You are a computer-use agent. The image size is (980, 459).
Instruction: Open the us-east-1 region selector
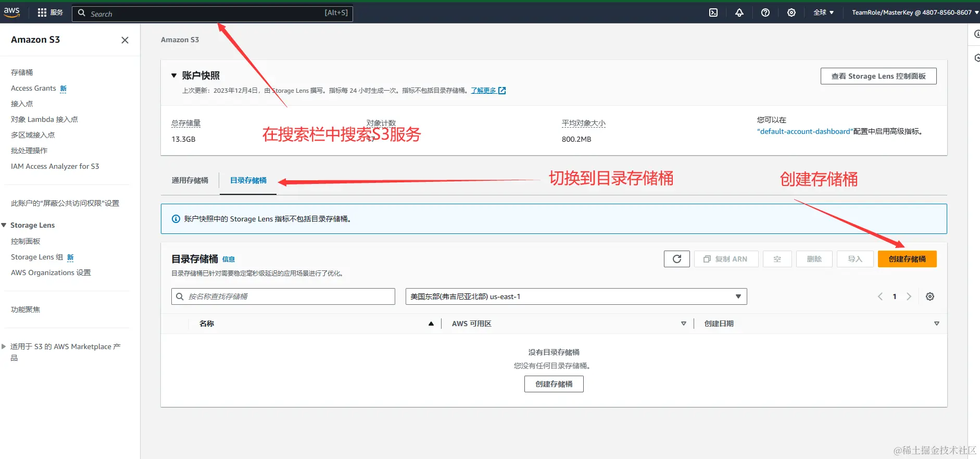tap(576, 296)
